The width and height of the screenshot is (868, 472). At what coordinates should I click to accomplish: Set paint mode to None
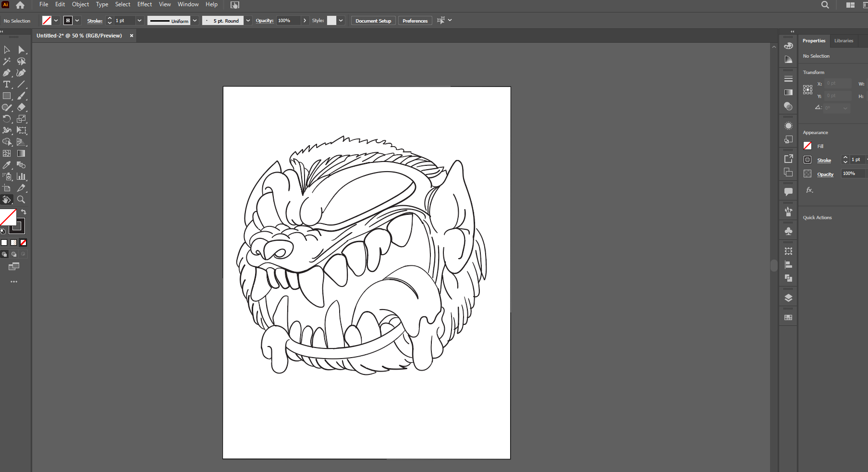tap(24, 243)
